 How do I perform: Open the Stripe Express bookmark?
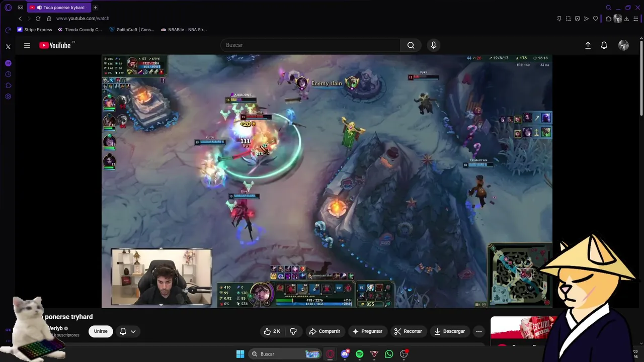tap(35, 30)
